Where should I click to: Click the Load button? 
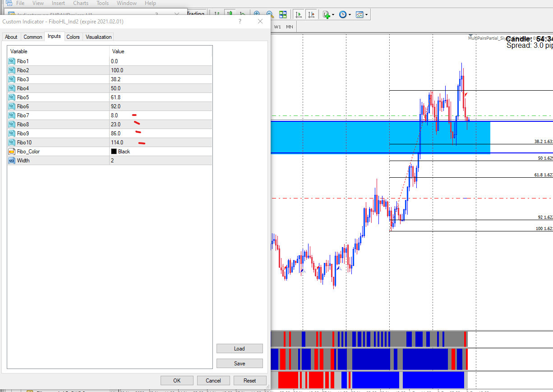click(x=240, y=349)
